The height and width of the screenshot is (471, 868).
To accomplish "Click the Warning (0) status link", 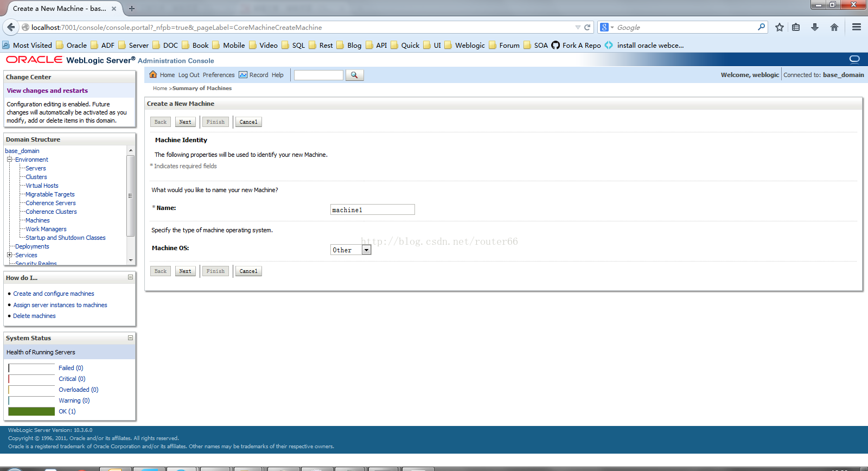I will [74, 400].
